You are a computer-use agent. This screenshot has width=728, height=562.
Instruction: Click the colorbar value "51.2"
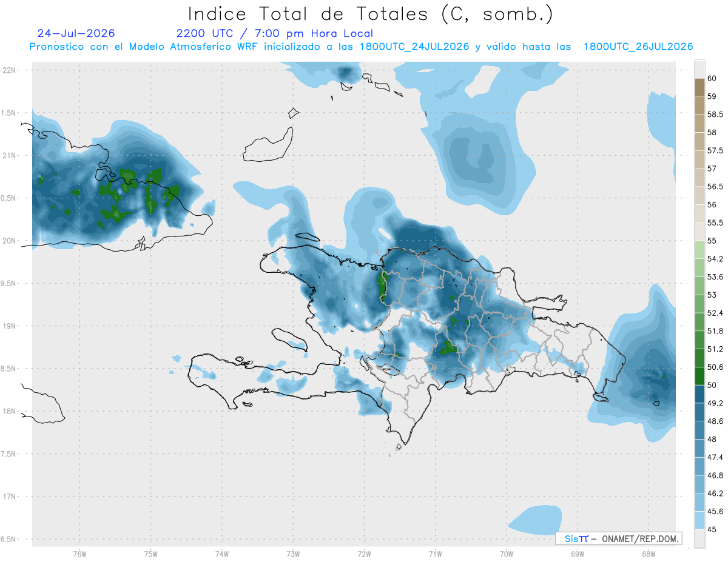click(715, 349)
